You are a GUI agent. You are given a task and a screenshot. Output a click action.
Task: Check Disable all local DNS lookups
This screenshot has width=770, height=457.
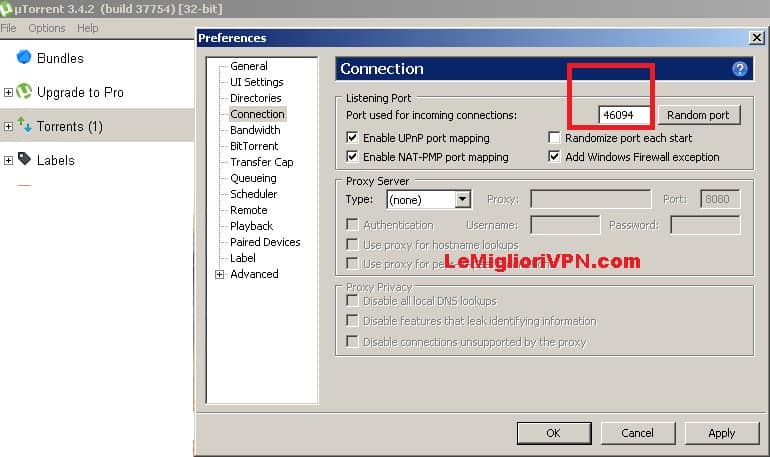[352, 300]
